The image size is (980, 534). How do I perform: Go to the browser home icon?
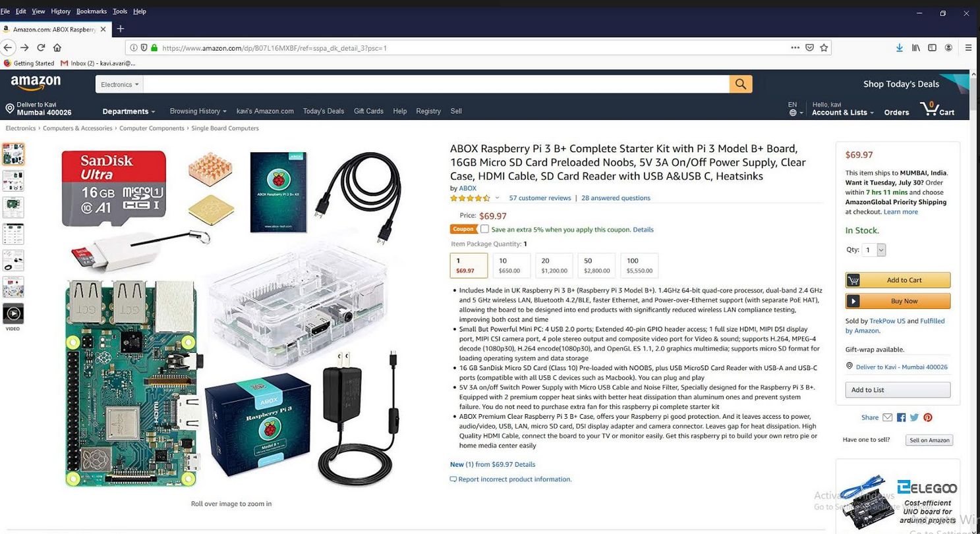(57, 47)
